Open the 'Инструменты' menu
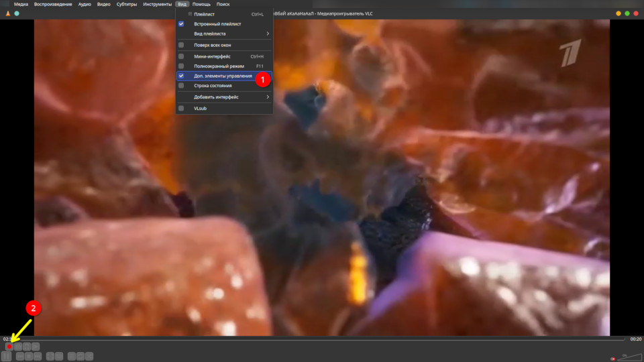This screenshot has height=362, width=644. point(157,4)
